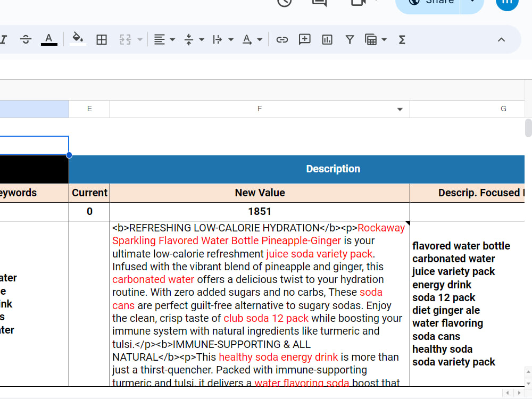Click the selection fill handle dot
The height and width of the screenshot is (399, 532).
[69, 155]
